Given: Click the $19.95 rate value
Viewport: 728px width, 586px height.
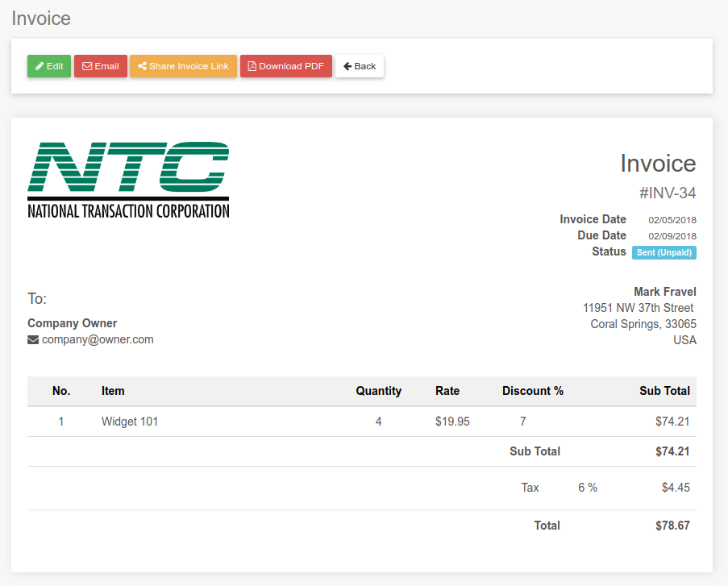Looking at the screenshot, I should tap(452, 421).
